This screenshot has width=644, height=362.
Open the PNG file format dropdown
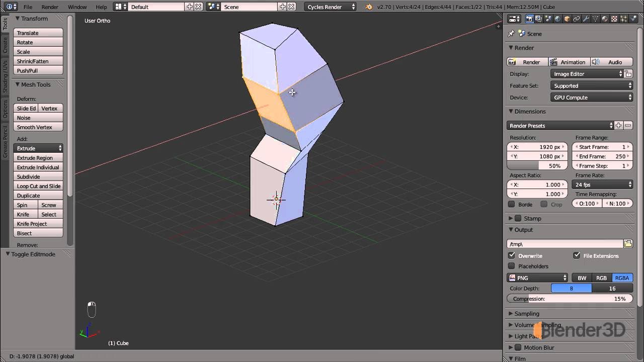(537, 278)
